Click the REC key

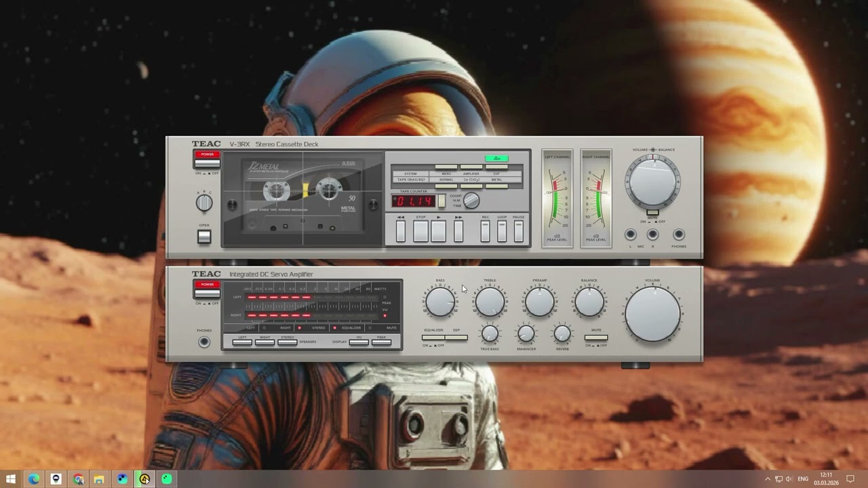pyautogui.click(x=485, y=231)
